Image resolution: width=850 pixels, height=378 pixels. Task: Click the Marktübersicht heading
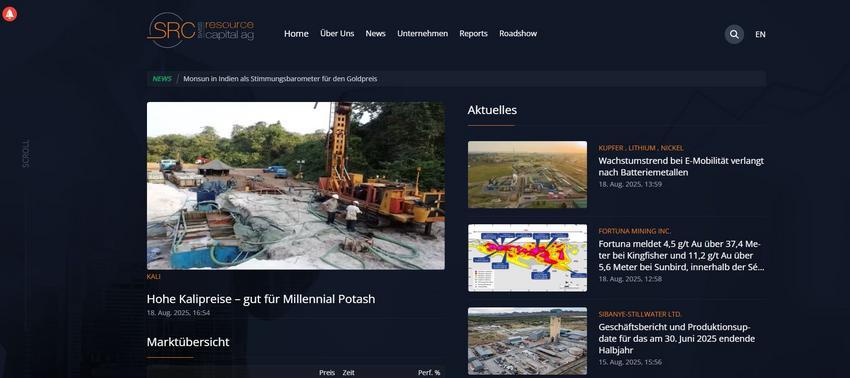click(188, 342)
